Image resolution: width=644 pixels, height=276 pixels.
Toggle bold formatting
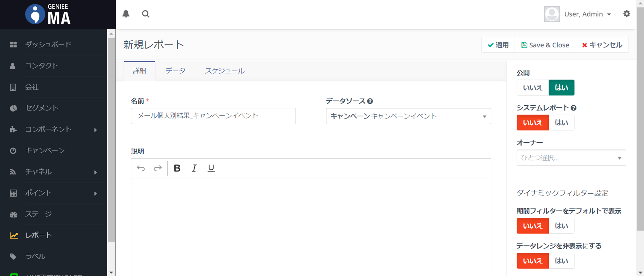pos(177,168)
